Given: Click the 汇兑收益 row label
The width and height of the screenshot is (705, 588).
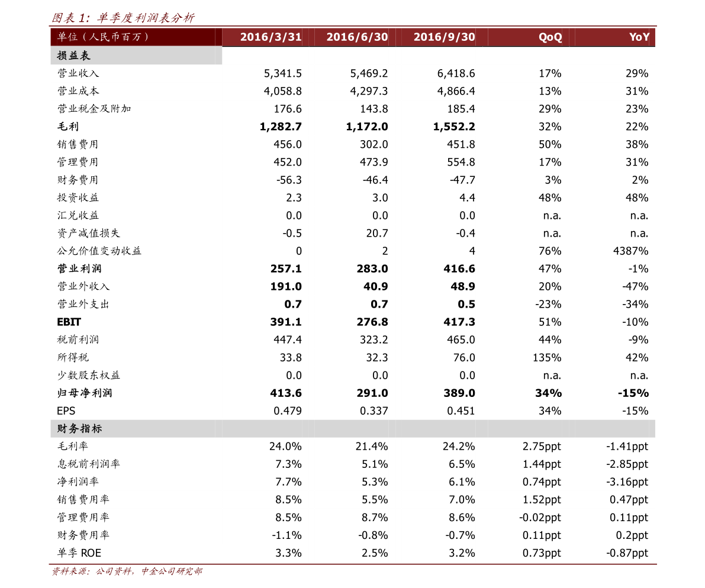Looking at the screenshot, I should tap(78, 215).
